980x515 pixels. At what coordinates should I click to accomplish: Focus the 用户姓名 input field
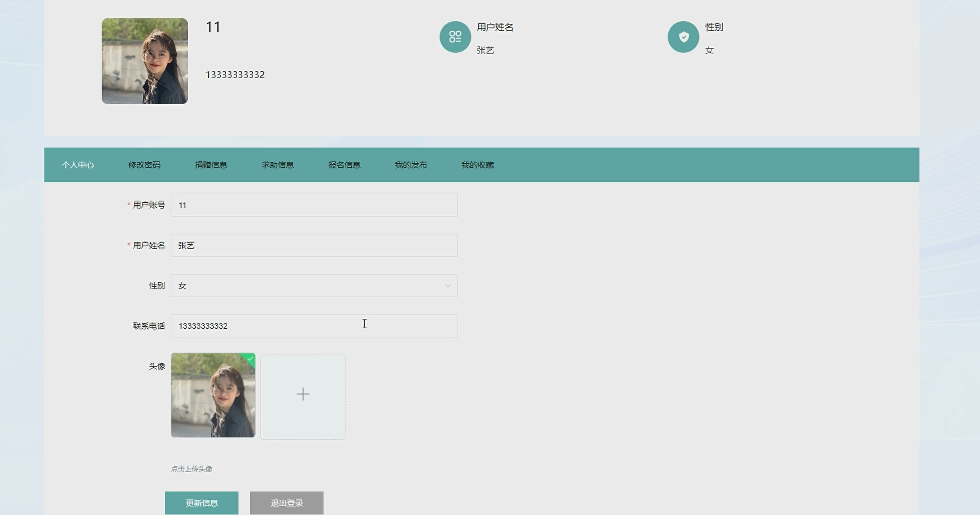click(314, 245)
